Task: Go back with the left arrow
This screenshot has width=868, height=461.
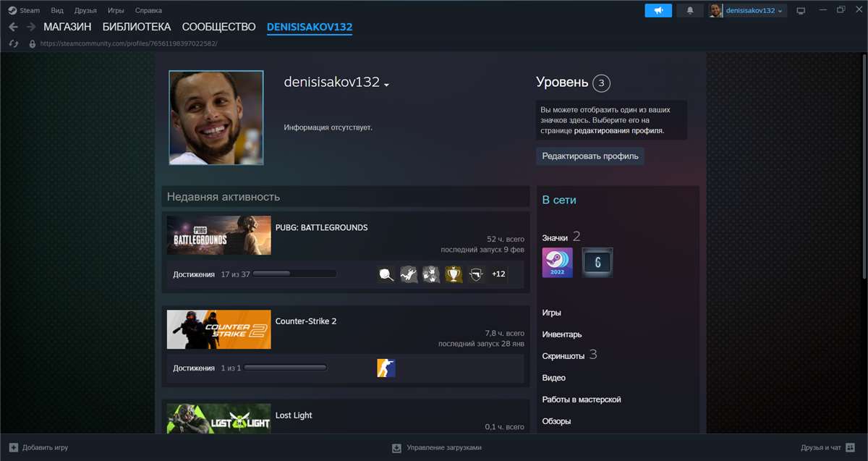Action: [13, 27]
